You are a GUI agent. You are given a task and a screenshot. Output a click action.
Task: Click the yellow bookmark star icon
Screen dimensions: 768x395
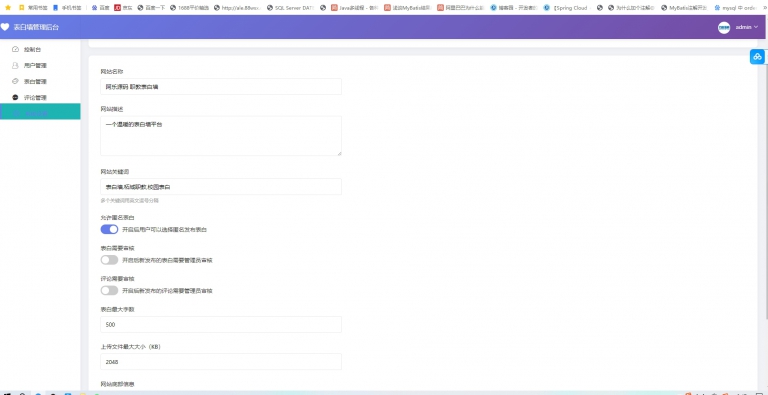click(8, 8)
